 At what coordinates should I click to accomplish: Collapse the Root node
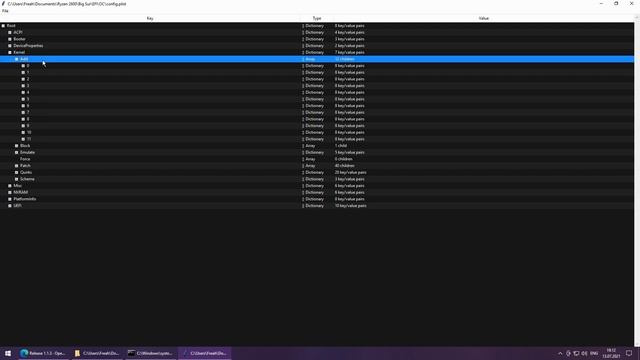click(3, 26)
